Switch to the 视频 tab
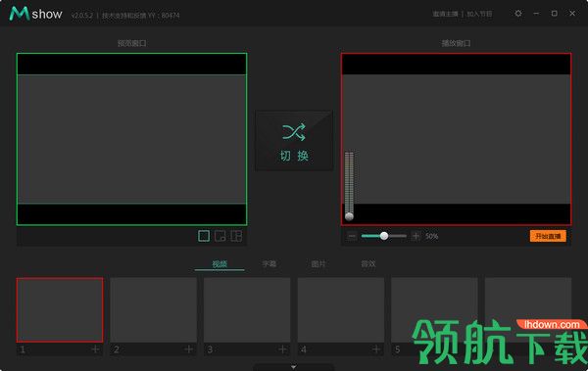 tap(220, 264)
